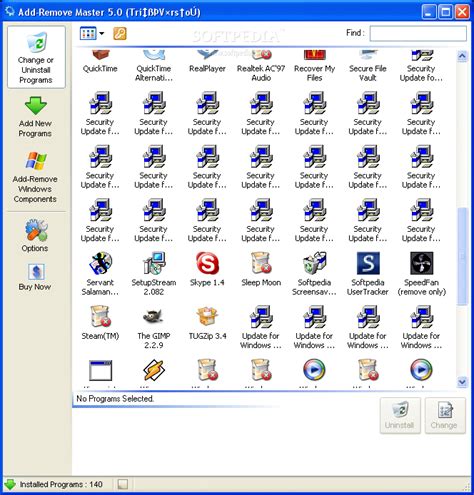Screen dimensions: 474x495
Task: Select the Steam(TM) program
Action: [100, 323]
